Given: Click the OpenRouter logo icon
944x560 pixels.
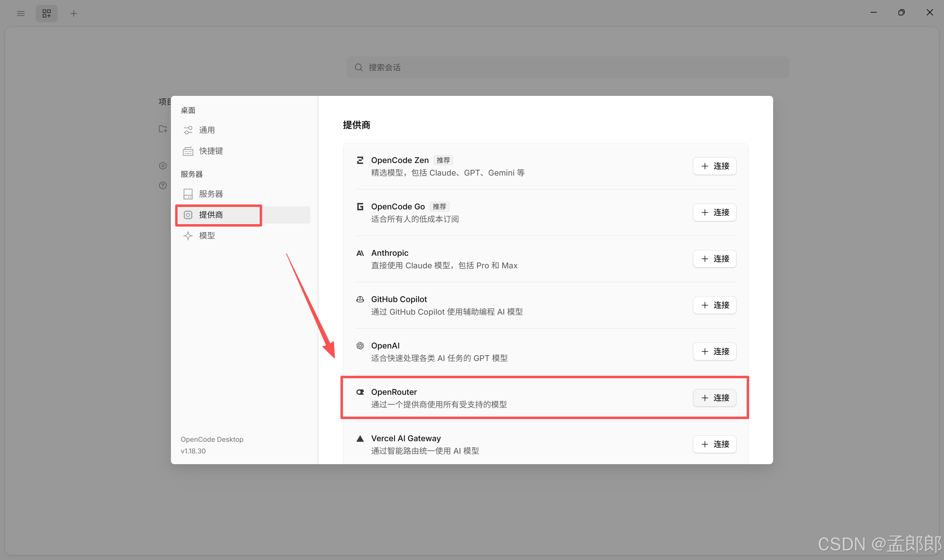Looking at the screenshot, I should point(360,392).
